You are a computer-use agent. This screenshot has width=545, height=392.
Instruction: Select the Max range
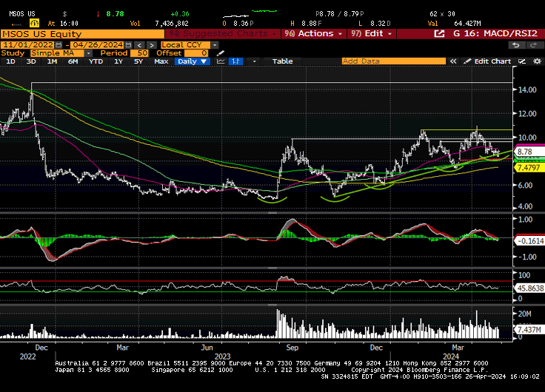point(161,61)
